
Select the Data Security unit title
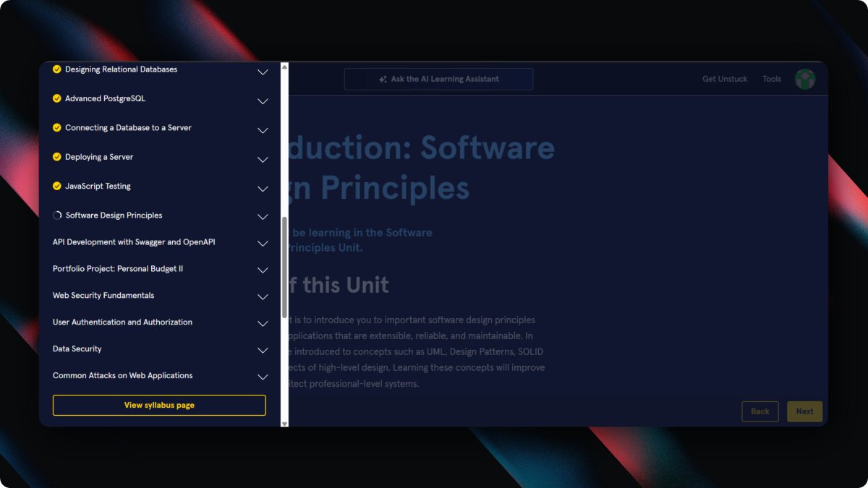coord(77,349)
